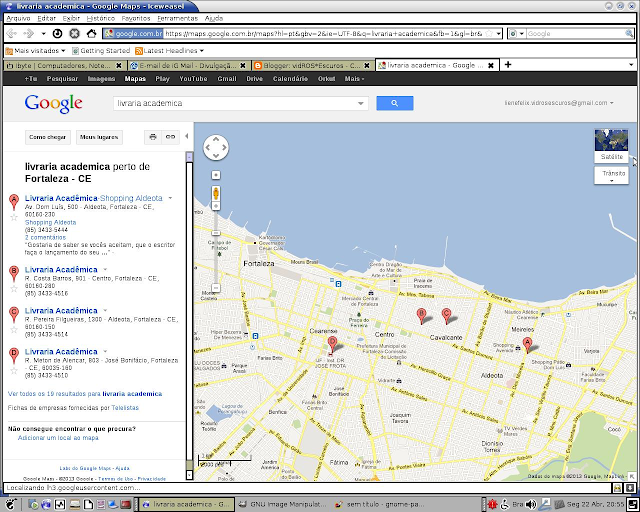Viewport: 640px width, 512px height.
Task: Bookmark page with the star icon in URL bar
Action: [x=489, y=33]
